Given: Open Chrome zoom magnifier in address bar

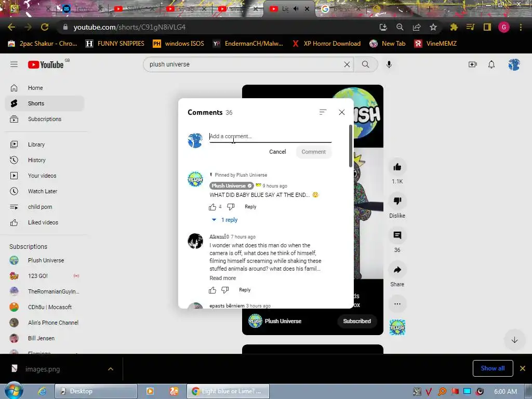Looking at the screenshot, I should (x=400, y=27).
